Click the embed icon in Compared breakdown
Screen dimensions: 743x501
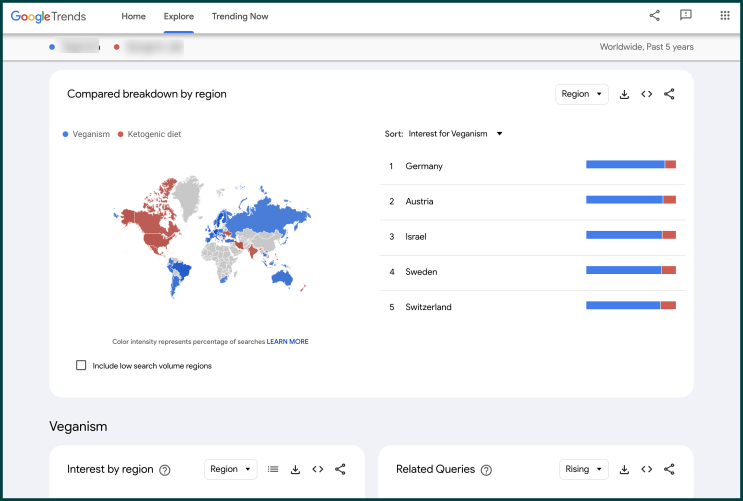pos(646,94)
